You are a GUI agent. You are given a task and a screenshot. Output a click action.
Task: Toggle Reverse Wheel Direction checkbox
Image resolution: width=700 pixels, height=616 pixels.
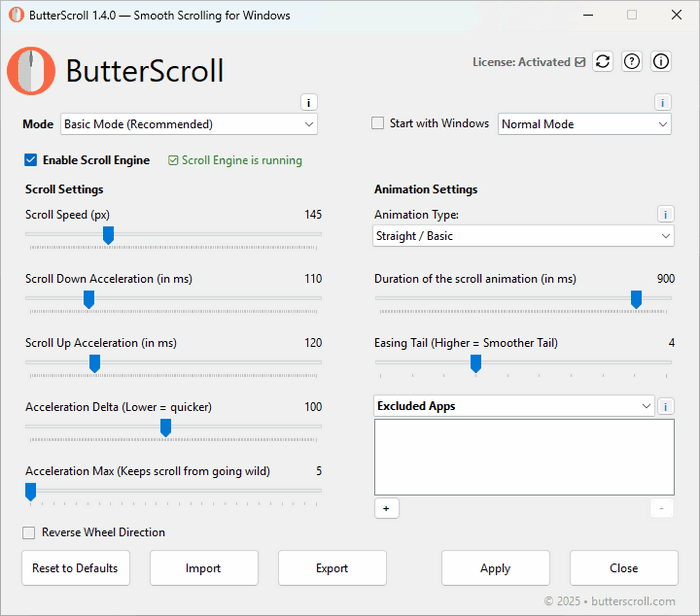pyautogui.click(x=30, y=533)
